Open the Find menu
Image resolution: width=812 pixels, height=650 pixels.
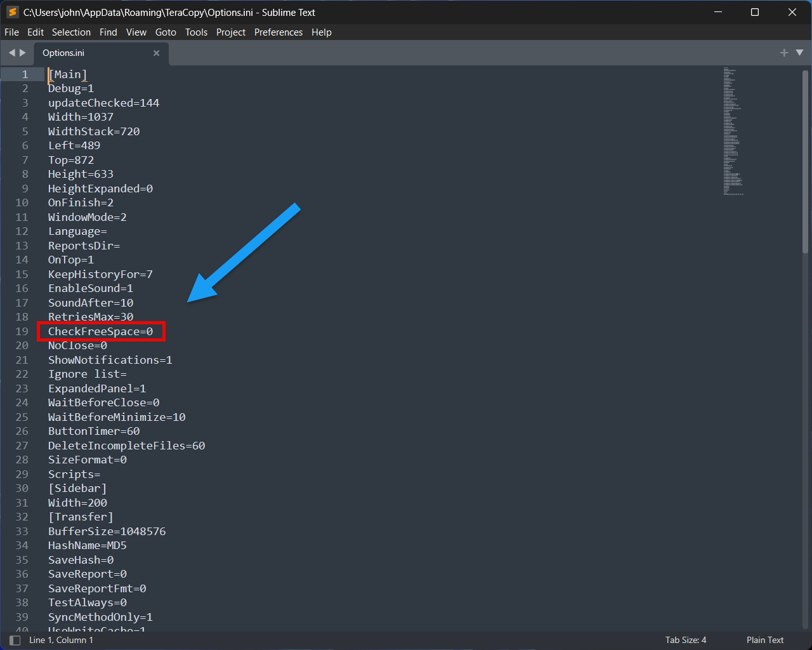point(108,32)
